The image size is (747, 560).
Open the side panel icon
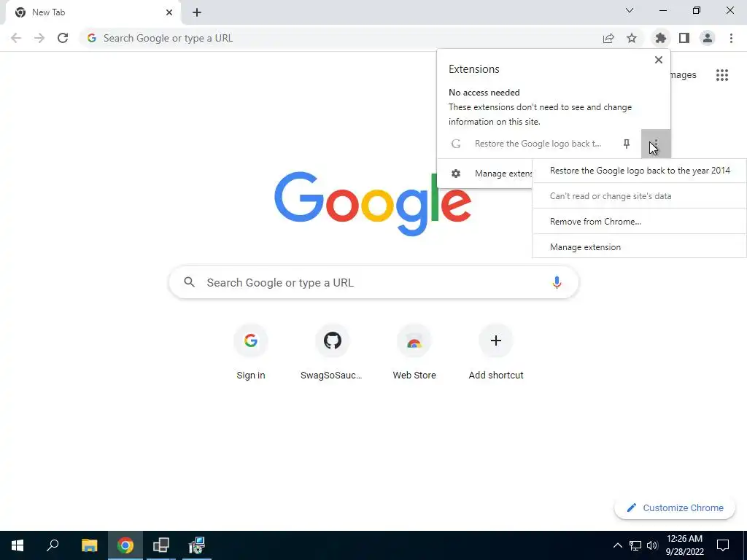[x=684, y=38]
